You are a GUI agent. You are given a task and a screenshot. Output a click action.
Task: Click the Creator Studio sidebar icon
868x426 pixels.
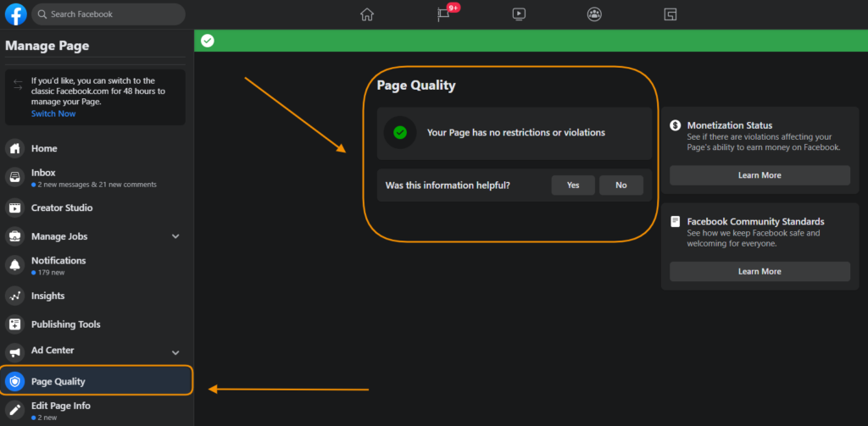[x=14, y=207]
